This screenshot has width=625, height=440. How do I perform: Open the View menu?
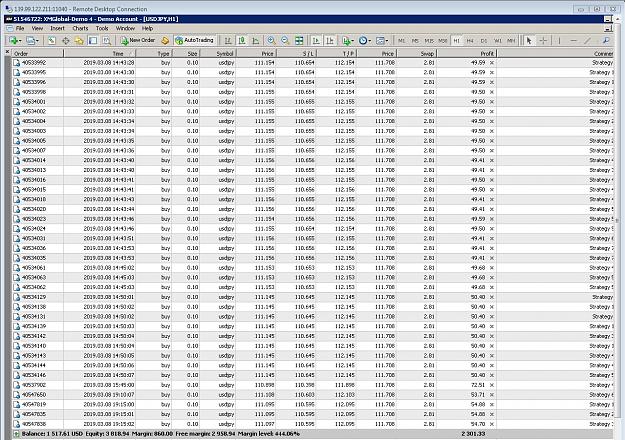37,28
